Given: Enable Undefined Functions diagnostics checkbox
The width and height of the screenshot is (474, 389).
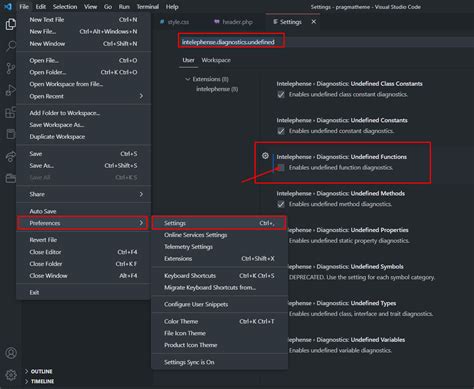Looking at the screenshot, I should click(281, 168).
